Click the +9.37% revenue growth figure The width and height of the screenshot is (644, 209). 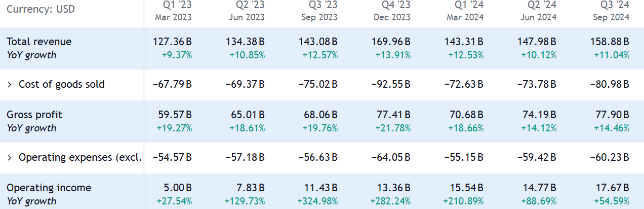[x=177, y=55]
